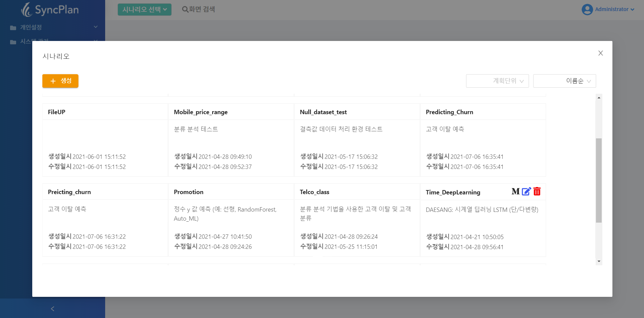Click the Telco_class 수정일시 2021-05-25 11:15:01
This screenshot has width=644, height=318.
pos(339,247)
